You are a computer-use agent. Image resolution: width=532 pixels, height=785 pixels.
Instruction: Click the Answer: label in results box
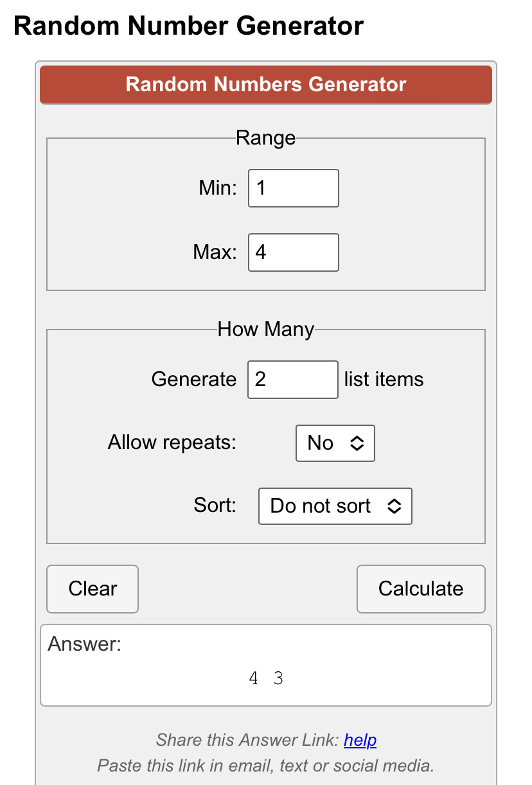(85, 644)
